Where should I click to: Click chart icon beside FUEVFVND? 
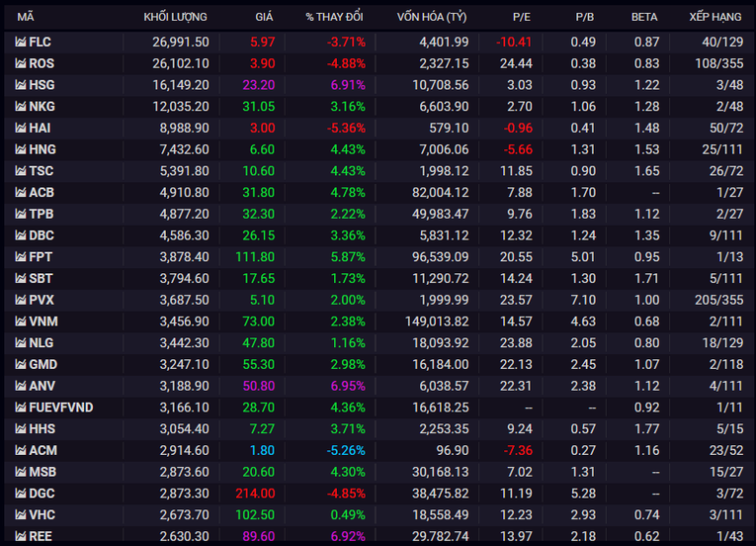21,408
